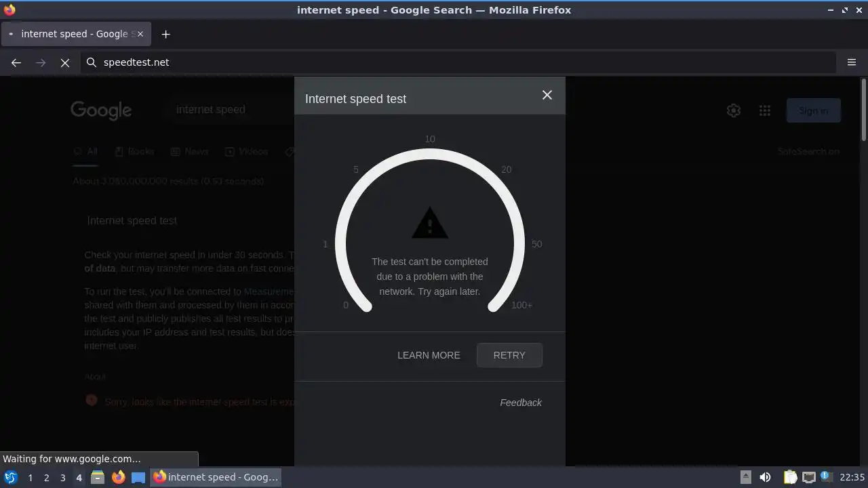The height and width of the screenshot is (488, 868).
Task: Switch to workspace 1
Action: tap(30, 478)
